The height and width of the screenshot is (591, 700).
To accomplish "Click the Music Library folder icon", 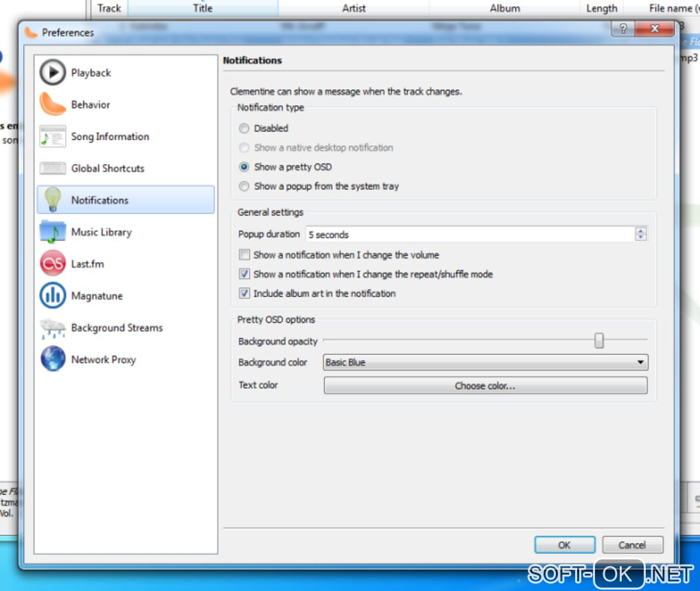I will pos(53,232).
